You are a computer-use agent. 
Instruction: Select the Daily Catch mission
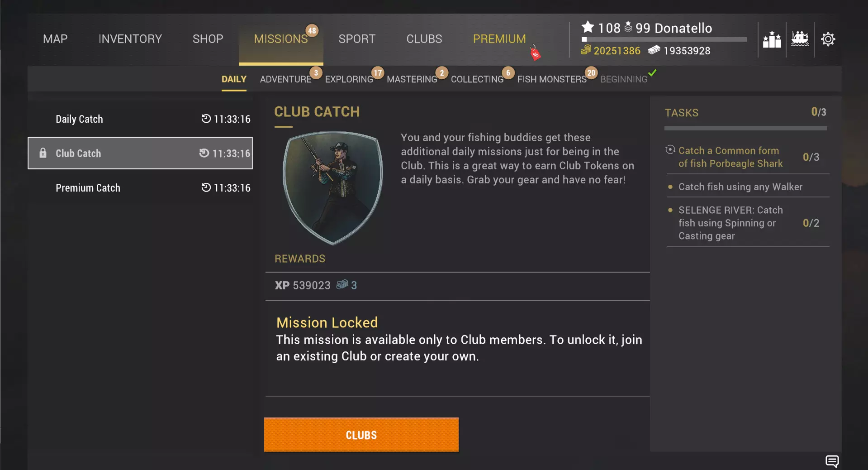point(140,119)
